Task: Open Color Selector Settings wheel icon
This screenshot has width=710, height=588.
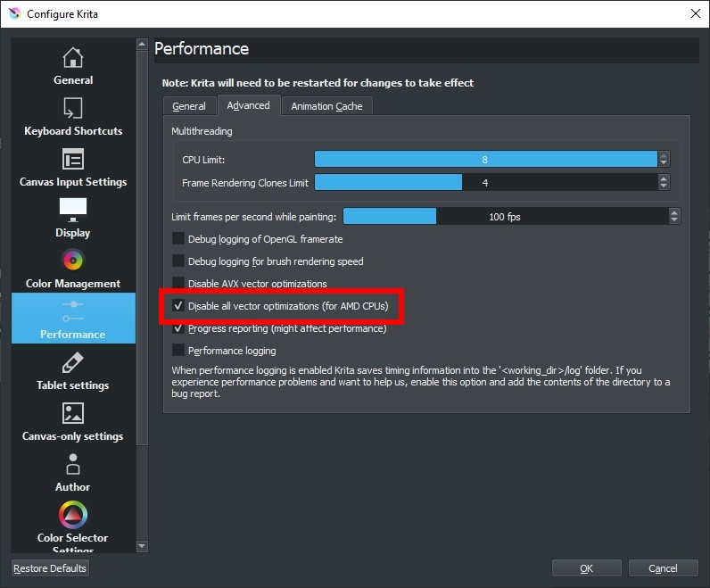Action: [73, 515]
